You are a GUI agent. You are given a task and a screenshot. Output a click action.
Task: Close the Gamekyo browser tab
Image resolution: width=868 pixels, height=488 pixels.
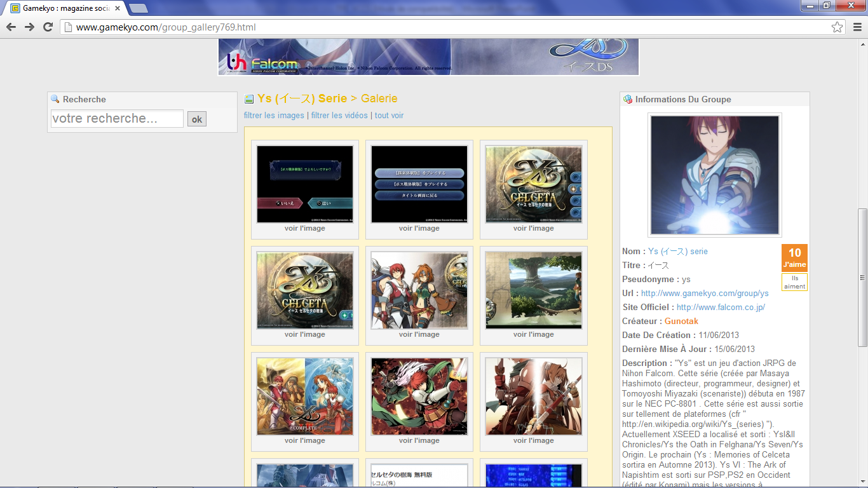coord(118,8)
